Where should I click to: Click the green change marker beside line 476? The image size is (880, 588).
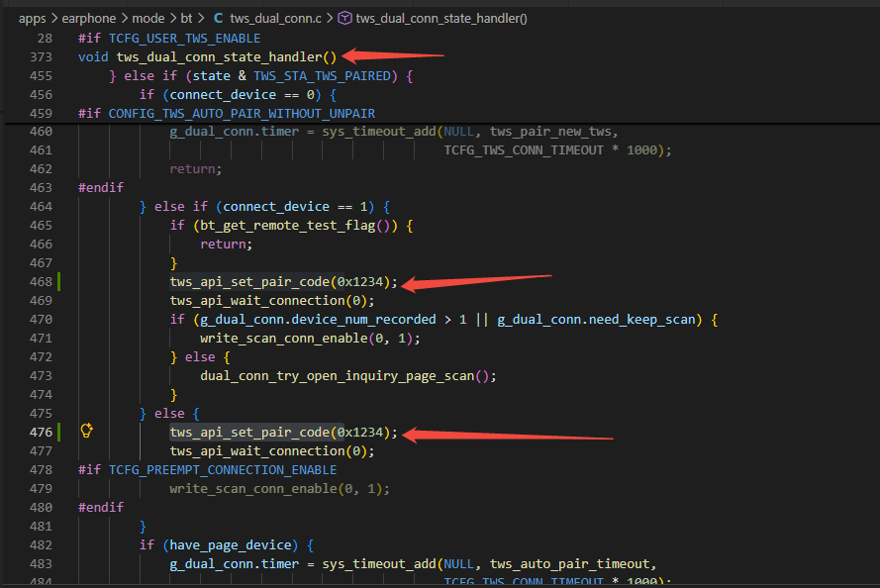coord(59,432)
